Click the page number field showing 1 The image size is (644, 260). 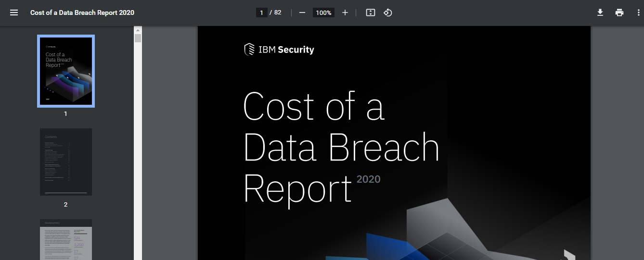tap(261, 12)
